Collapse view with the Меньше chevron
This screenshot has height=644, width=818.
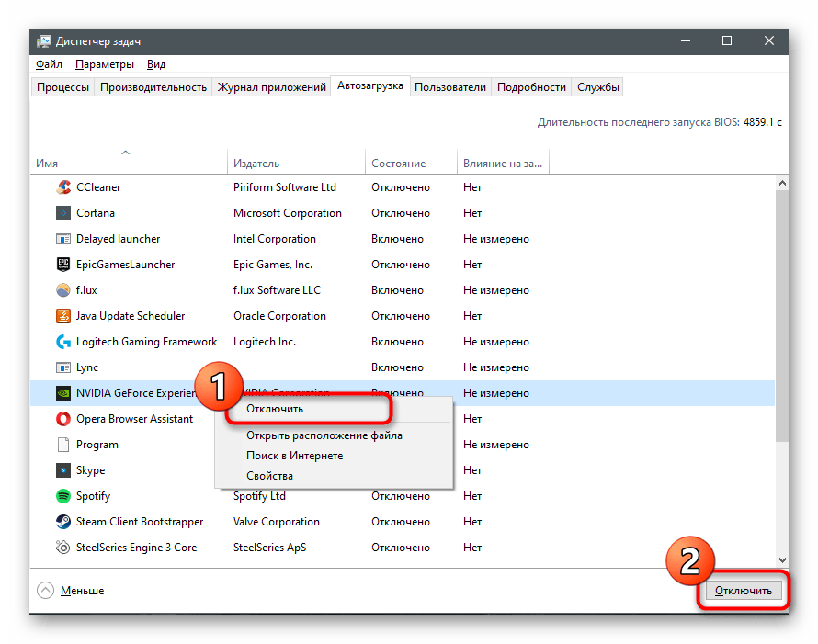click(45, 591)
